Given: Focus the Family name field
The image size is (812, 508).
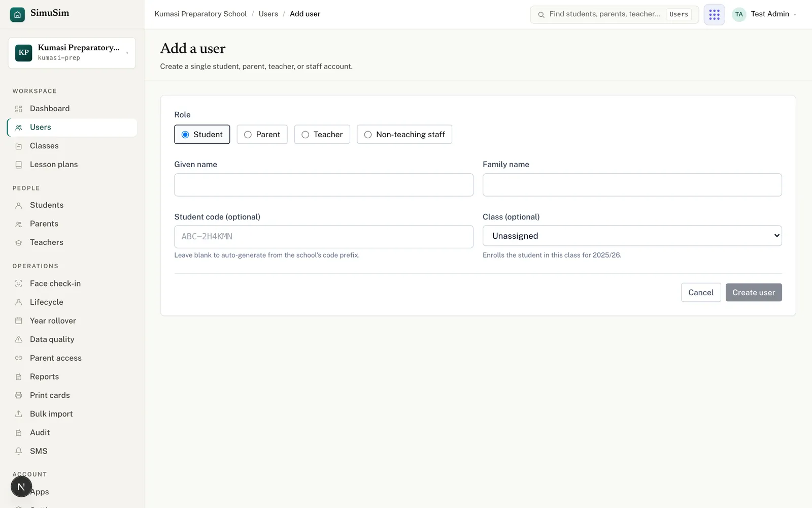Looking at the screenshot, I should [632, 185].
